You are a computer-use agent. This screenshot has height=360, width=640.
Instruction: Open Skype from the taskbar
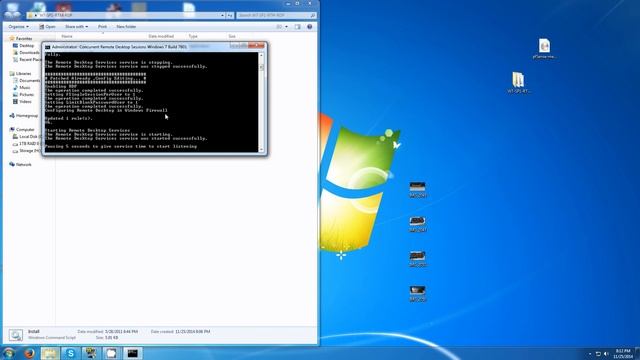71,353
